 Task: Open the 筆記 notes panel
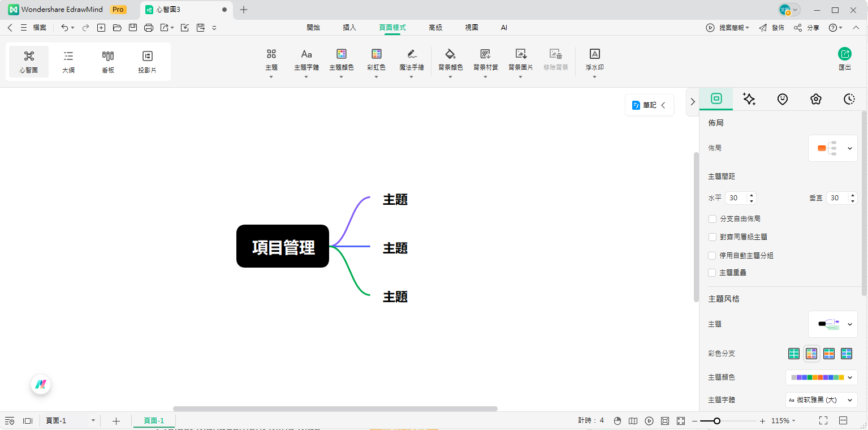pyautogui.click(x=648, y=105)
